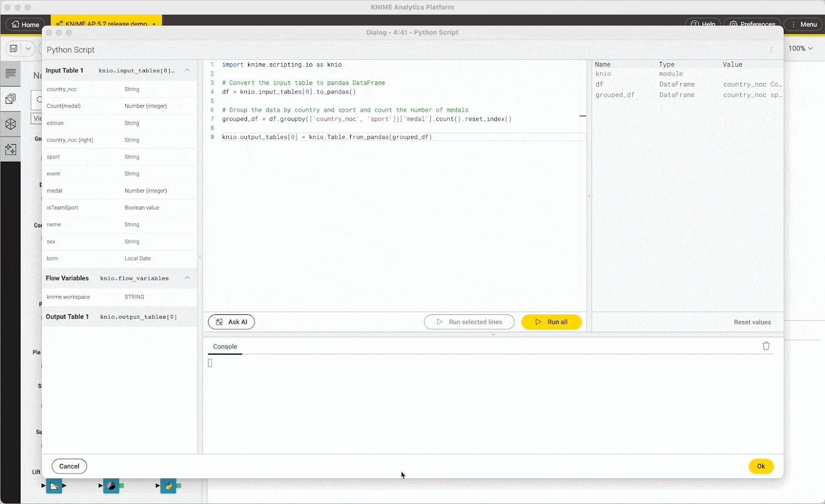
Task: Click the Python Script node in workflow
Action: 168,486
